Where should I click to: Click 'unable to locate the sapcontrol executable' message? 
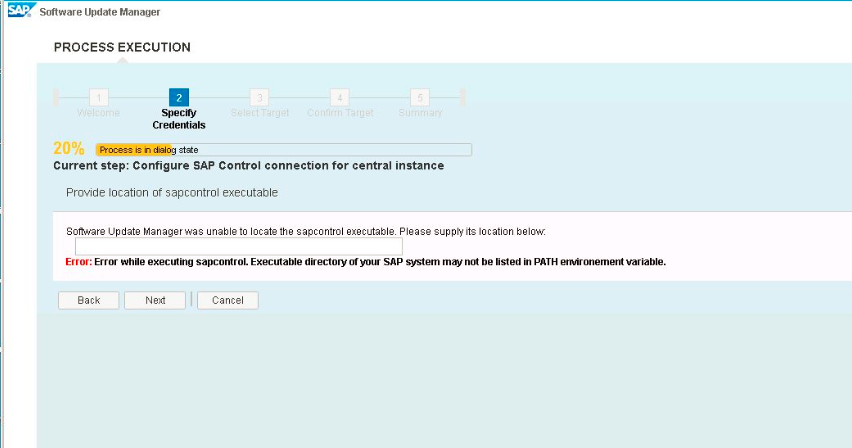pyautogui.click(x=306, y=232)
